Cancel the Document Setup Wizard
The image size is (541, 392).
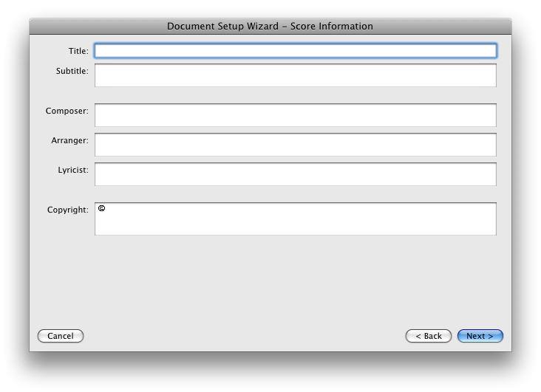tap(61, 336)
